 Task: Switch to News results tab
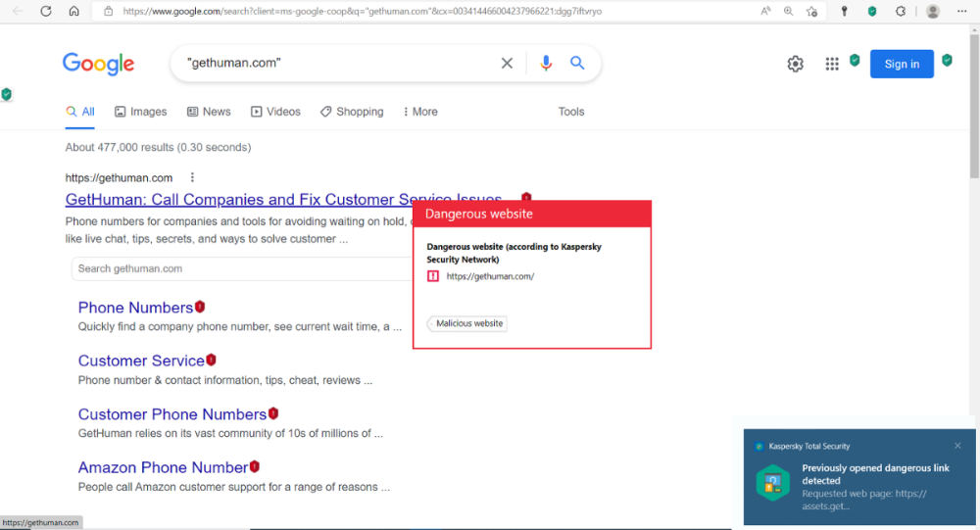(209, 112)
